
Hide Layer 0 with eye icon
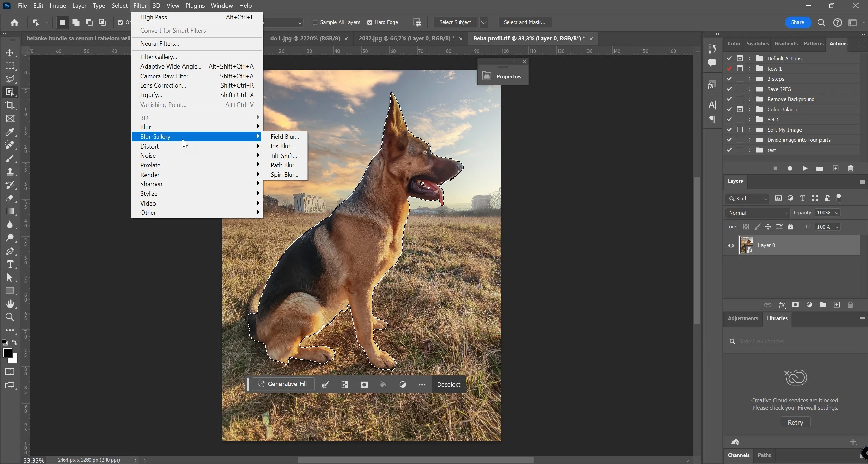[731, 245]
